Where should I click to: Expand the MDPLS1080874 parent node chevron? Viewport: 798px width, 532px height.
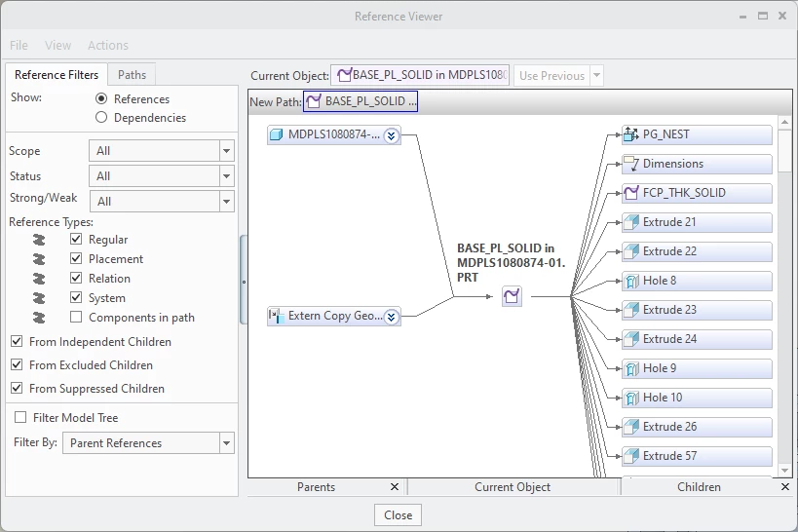coord(391,136)
